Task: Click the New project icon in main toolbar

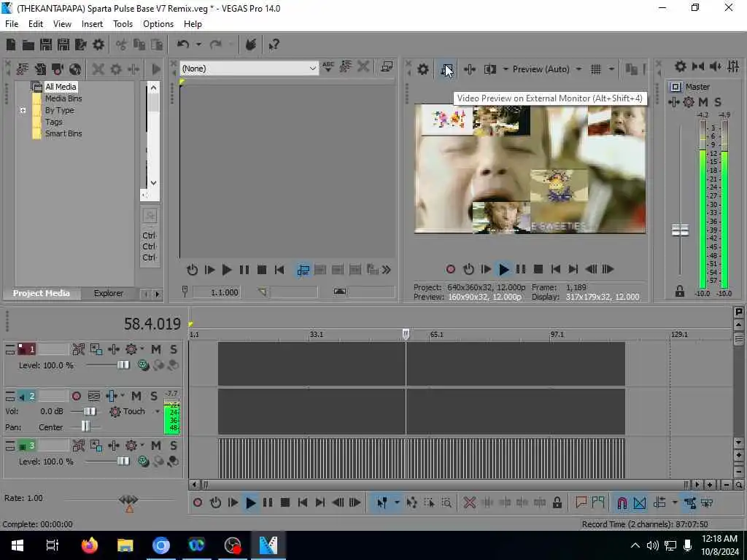Action: coord(11,44)
